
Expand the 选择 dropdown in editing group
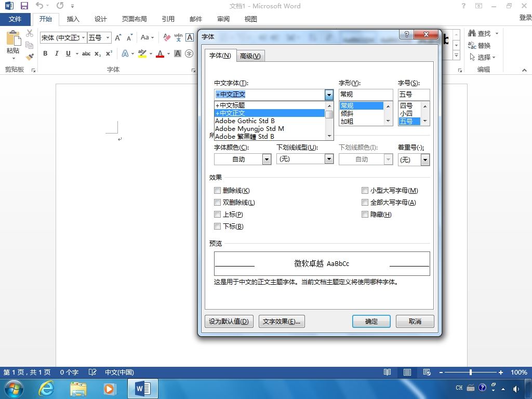point(494,57)
